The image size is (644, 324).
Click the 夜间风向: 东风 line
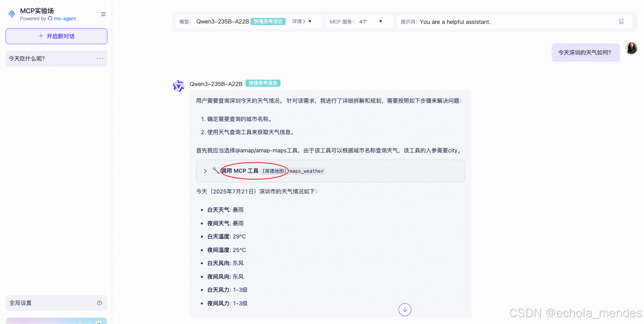225,277
